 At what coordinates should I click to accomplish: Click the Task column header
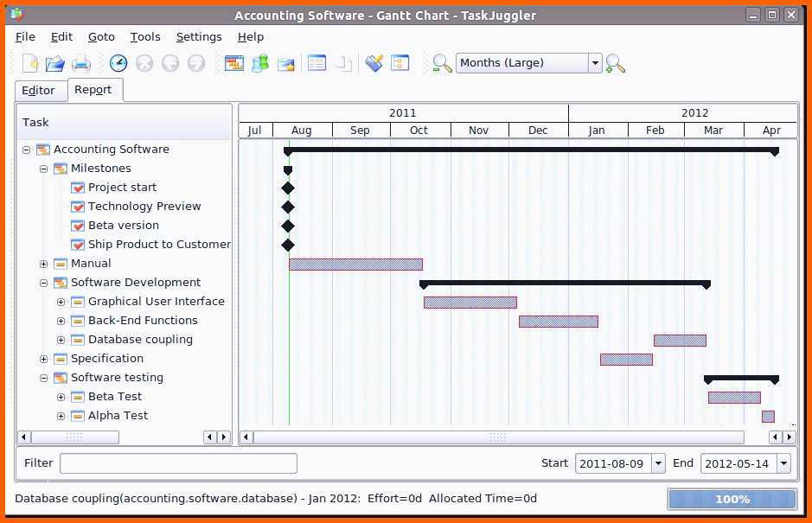coord(125,122)
